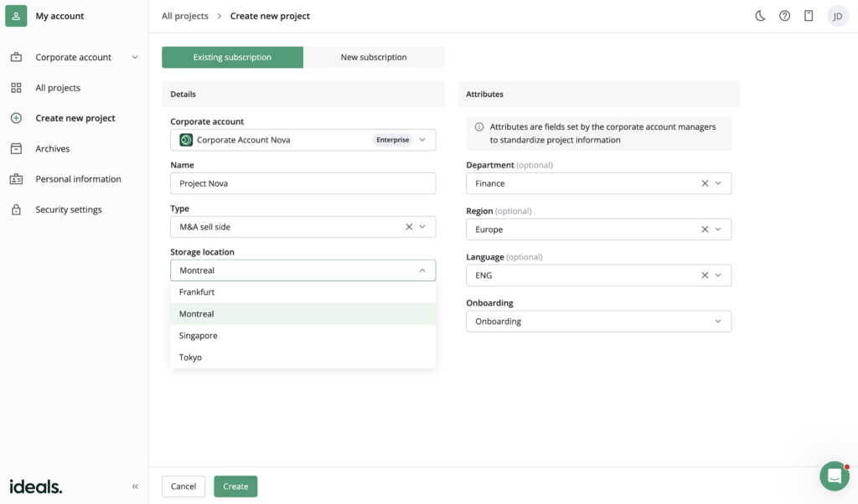The height and width of the screenshot is (504, 858).
Task: Open the Department dropdown arrow
Action: click(718, 183)
